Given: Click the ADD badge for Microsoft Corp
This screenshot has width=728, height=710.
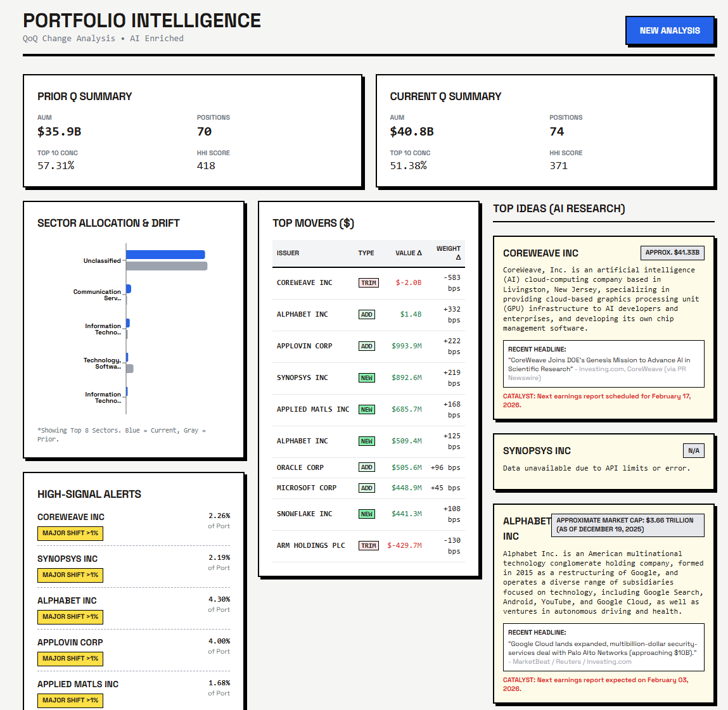Looking at the screenshot, I should pyautogui.click(x=367, y=488).
